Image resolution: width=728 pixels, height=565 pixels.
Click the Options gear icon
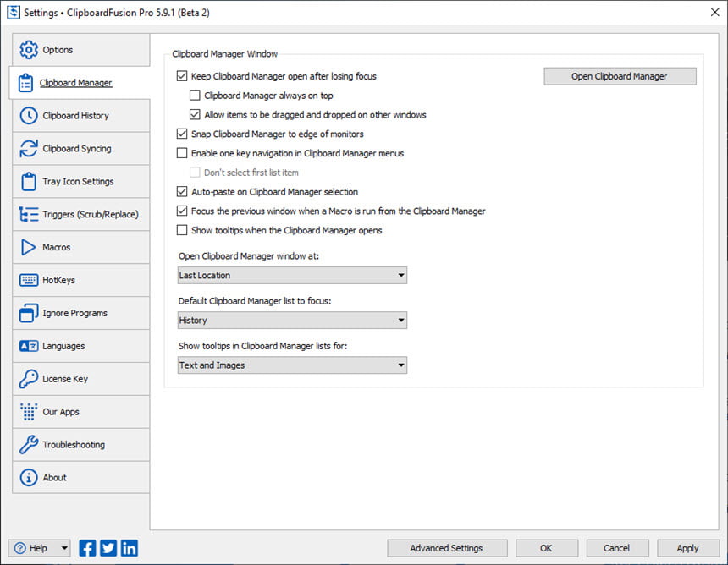(x=28, y=50)
